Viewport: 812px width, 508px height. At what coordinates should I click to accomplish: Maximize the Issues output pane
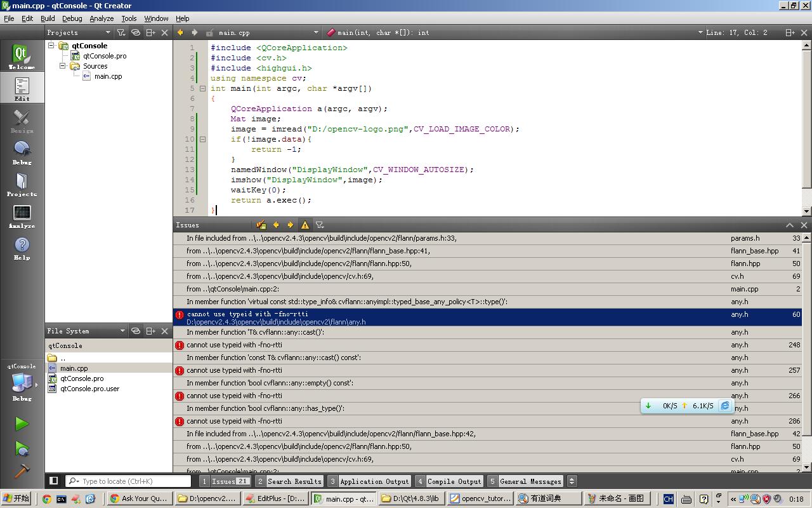click(790, 225)
